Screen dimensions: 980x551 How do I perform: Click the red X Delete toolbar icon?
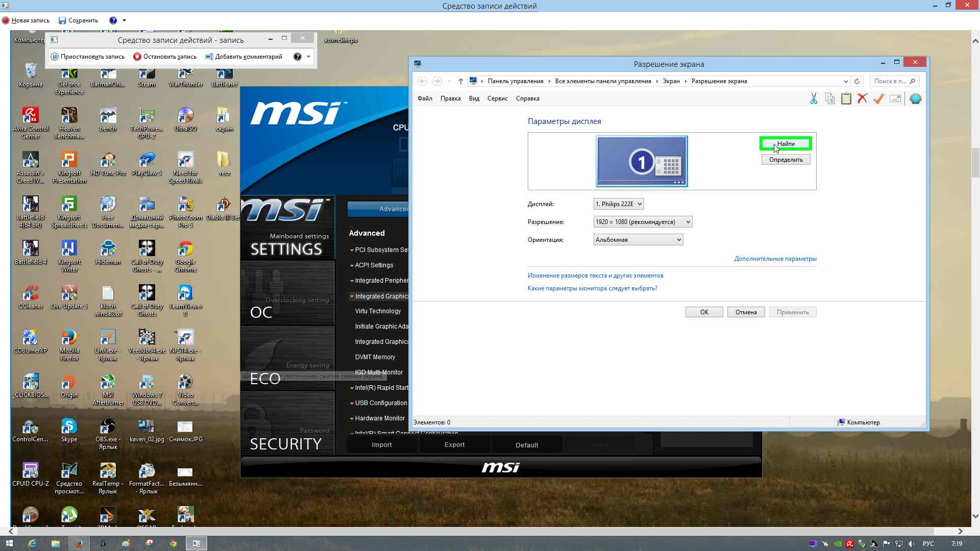862,98
